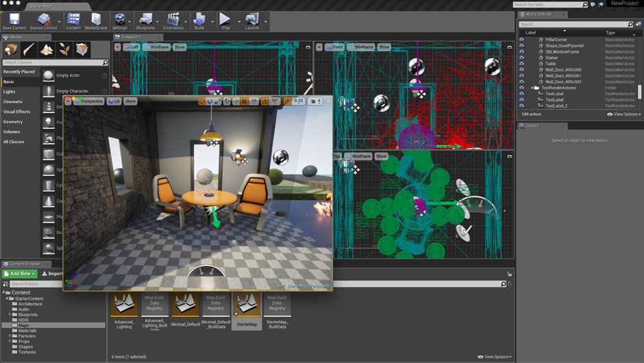Select Geometry Editing mode icon
644x363 pixels.
tap(82, 49)
